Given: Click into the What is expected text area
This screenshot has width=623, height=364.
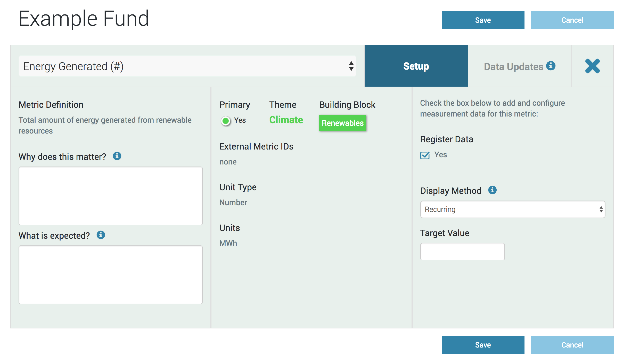Looking at the screenshot, I should tap(111, 275).
